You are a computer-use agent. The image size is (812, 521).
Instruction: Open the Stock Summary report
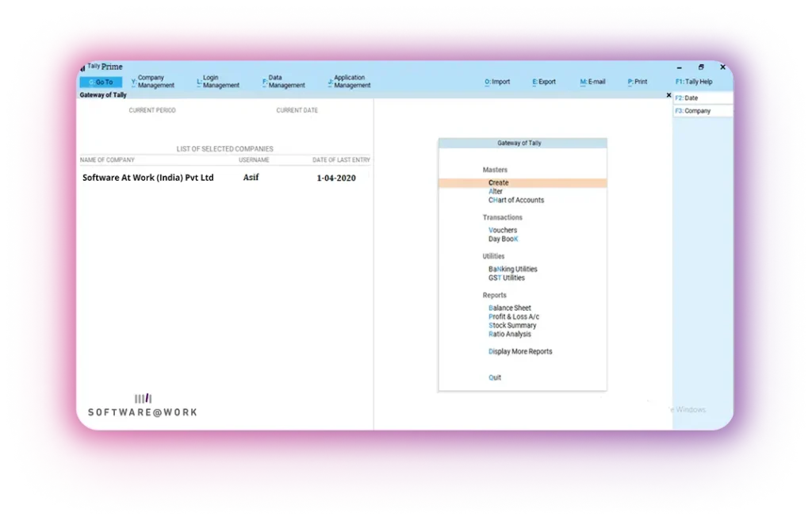(x=512, y=326)
